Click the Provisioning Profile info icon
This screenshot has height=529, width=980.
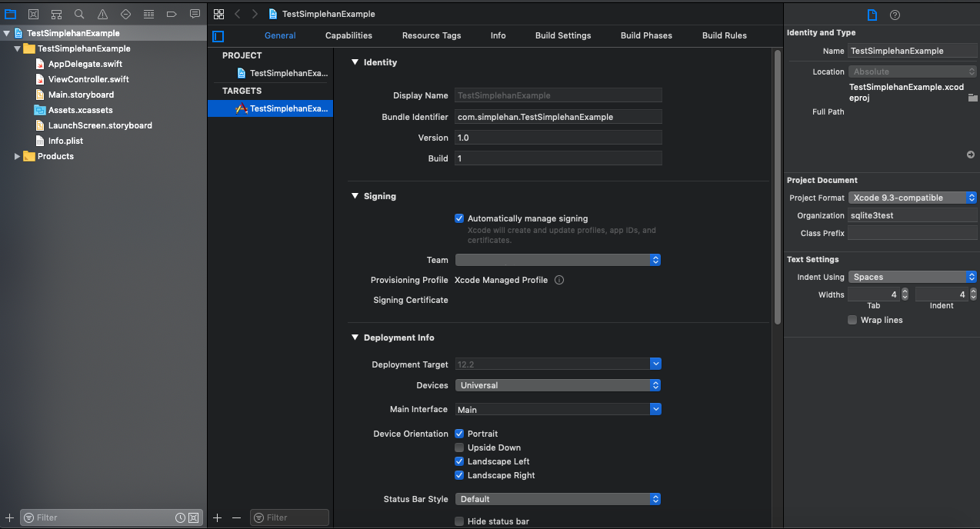coord(559,280)
